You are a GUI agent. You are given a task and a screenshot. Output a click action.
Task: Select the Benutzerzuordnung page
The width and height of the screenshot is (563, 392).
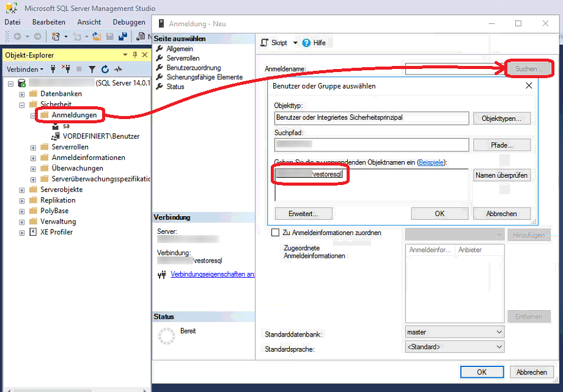(x=193, y=68)
